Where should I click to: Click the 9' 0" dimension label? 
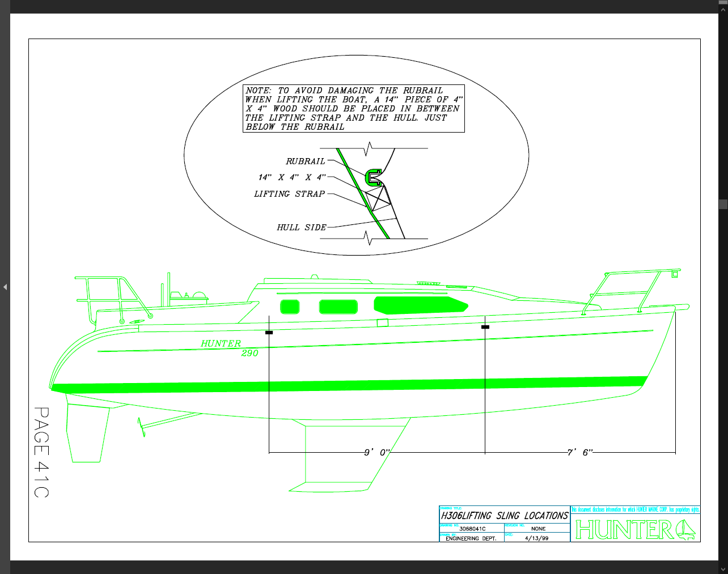tap(377, 452)
